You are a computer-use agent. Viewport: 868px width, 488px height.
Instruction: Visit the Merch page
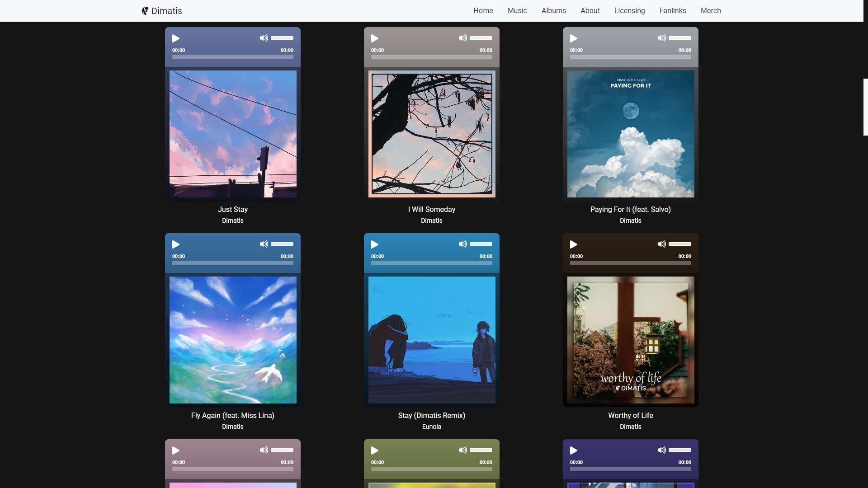[x=710, y=10]
